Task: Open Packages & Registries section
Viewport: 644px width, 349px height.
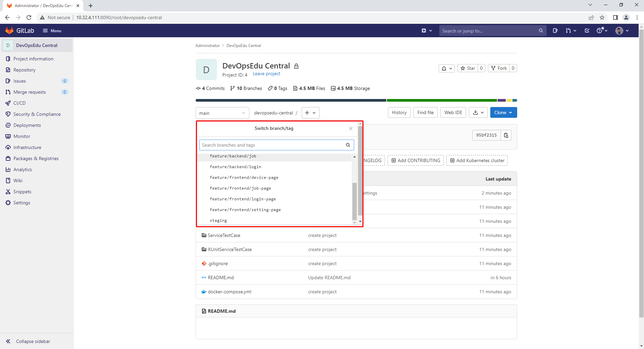Action: coord(36,158)
